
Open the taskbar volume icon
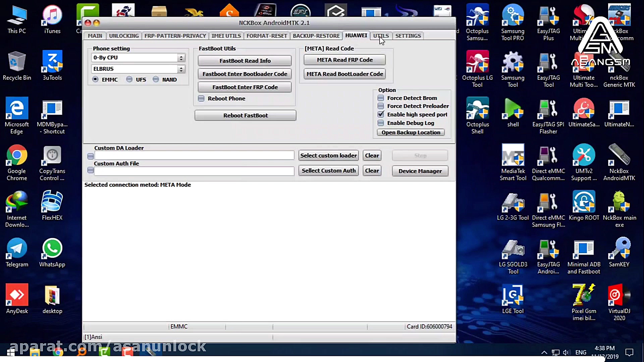coord(567,352)
